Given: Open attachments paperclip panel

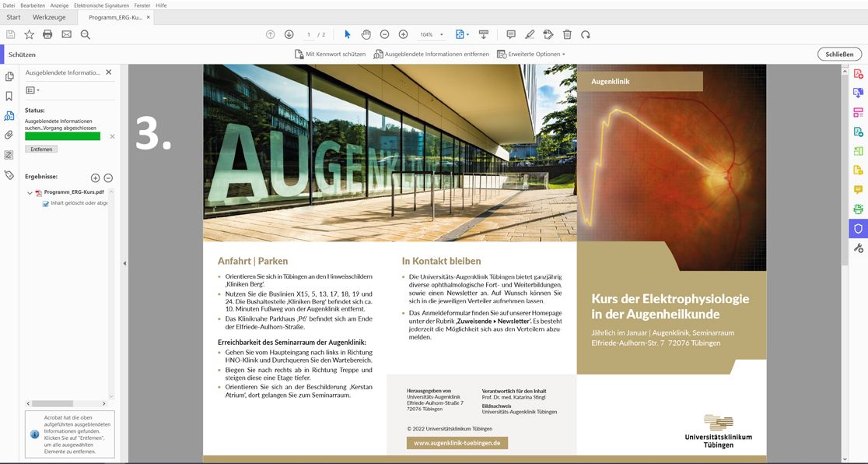Looking at the screenshot, I should 9,135.
